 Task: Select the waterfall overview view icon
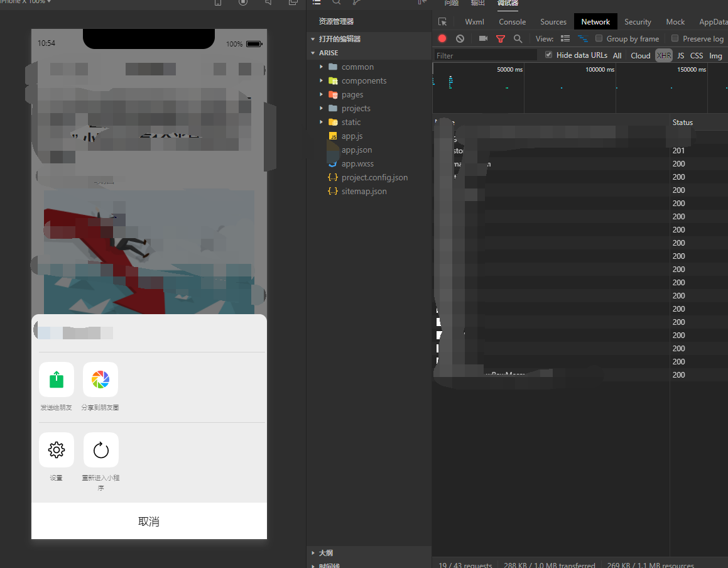click(582, 38)
